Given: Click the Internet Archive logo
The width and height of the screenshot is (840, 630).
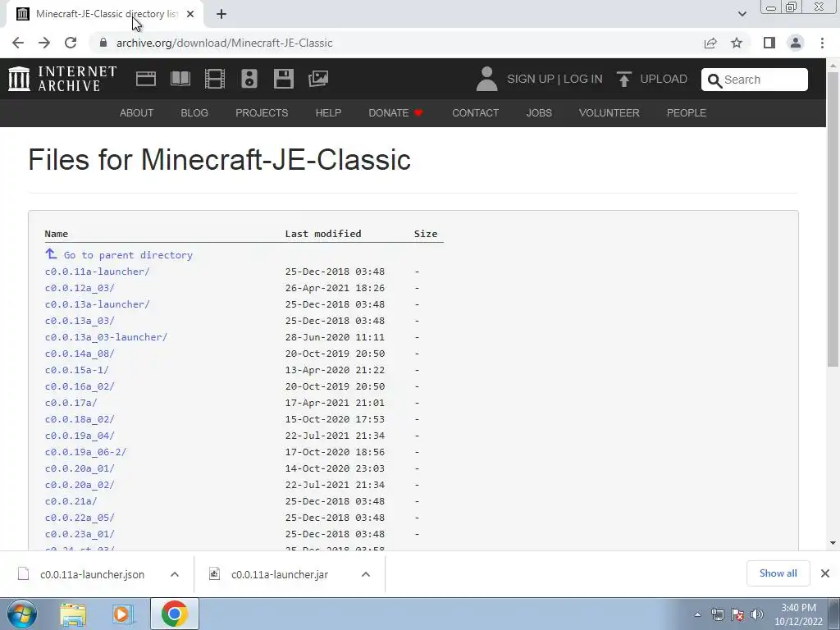Looking at the screenshot, I should click(x=62, y=79).
